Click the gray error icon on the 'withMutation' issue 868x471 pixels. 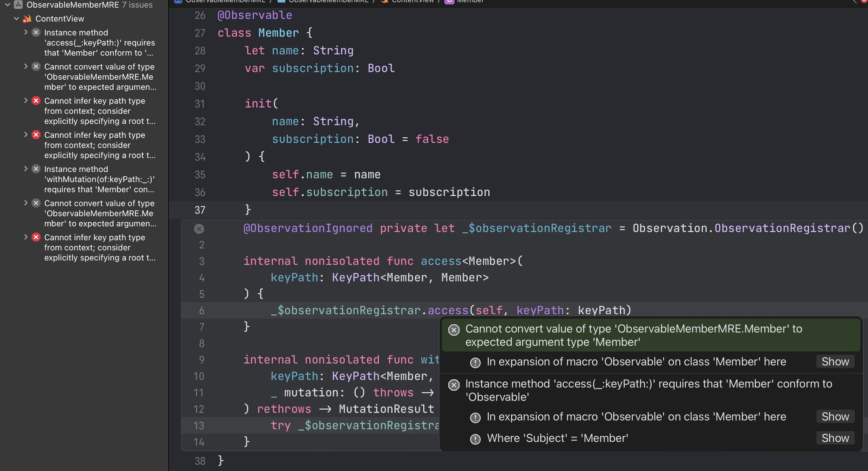click(x=36, y=169)
